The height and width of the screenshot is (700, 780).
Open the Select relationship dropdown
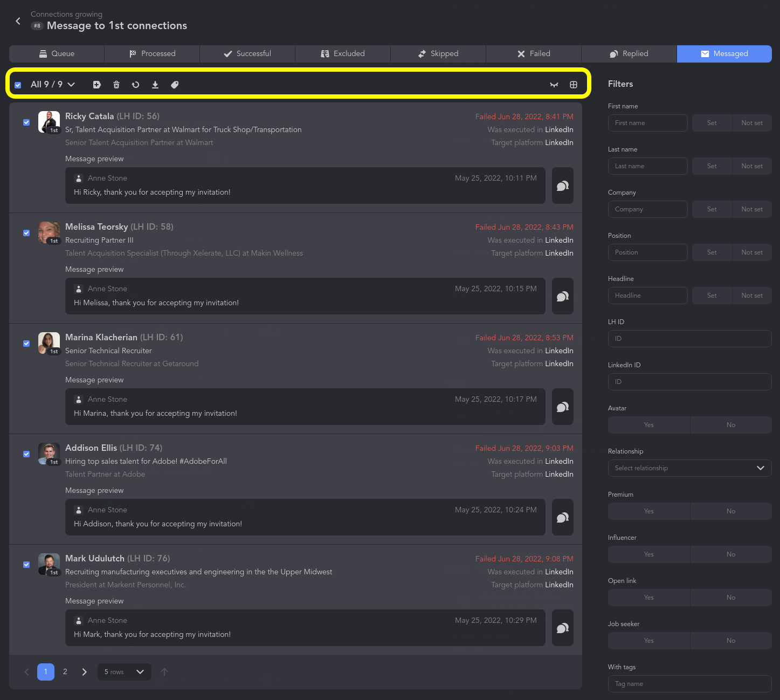pos(689,468)
